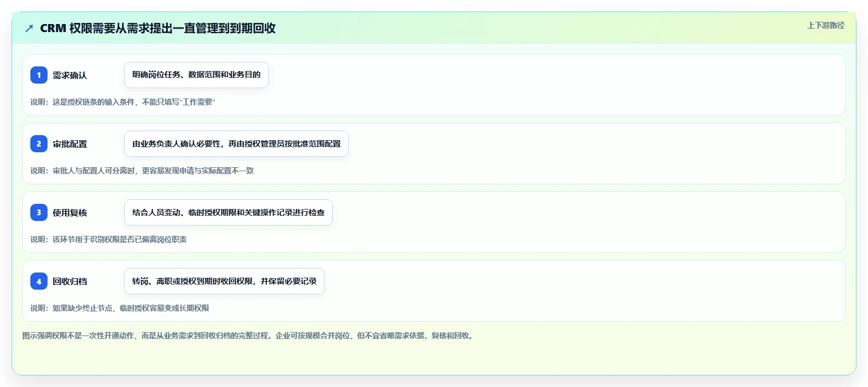Click step number 2 badge

[x=39, y=144]
